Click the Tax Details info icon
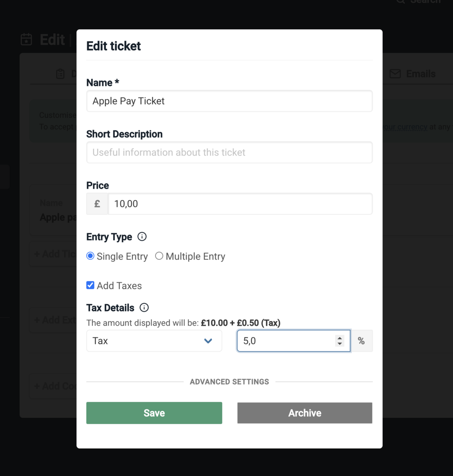Viewport: 453px width, 476px height. (x=145, y=307)
